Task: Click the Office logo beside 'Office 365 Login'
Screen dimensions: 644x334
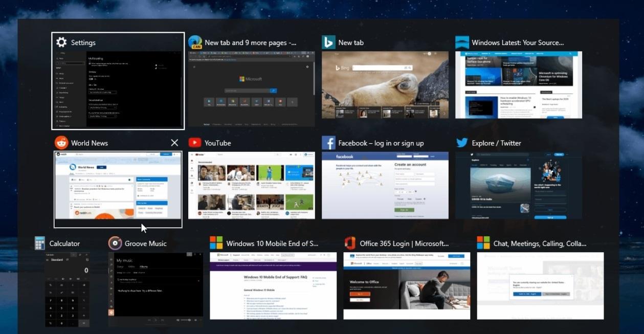Action: [350, 243]
